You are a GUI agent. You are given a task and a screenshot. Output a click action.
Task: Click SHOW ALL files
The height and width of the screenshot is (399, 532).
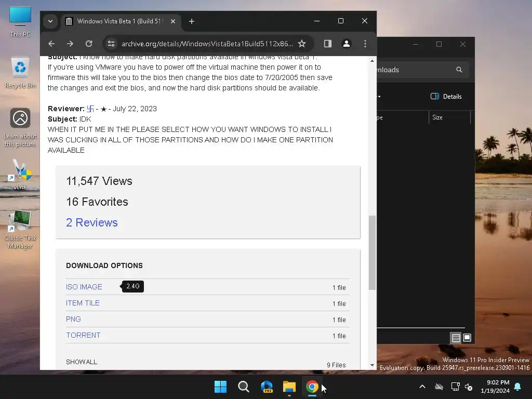pos(82,362)
